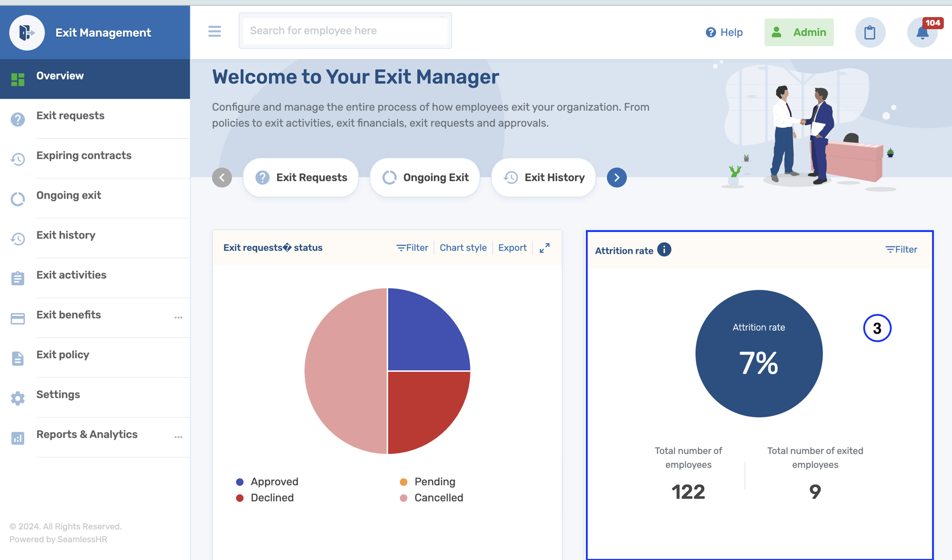Screen dimensions: 952x560
Task: Open the Settings gear icon
Action: 18,398
